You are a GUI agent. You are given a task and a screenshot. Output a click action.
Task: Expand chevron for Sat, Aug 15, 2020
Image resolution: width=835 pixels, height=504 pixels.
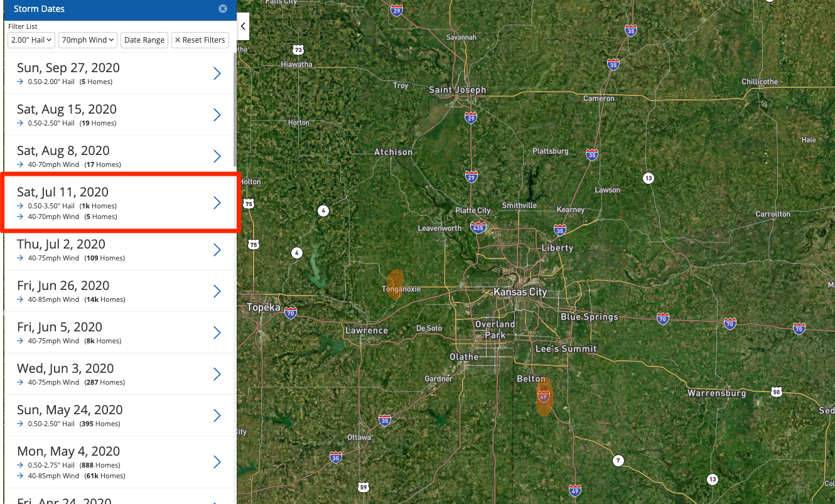(x=217, y=115)
